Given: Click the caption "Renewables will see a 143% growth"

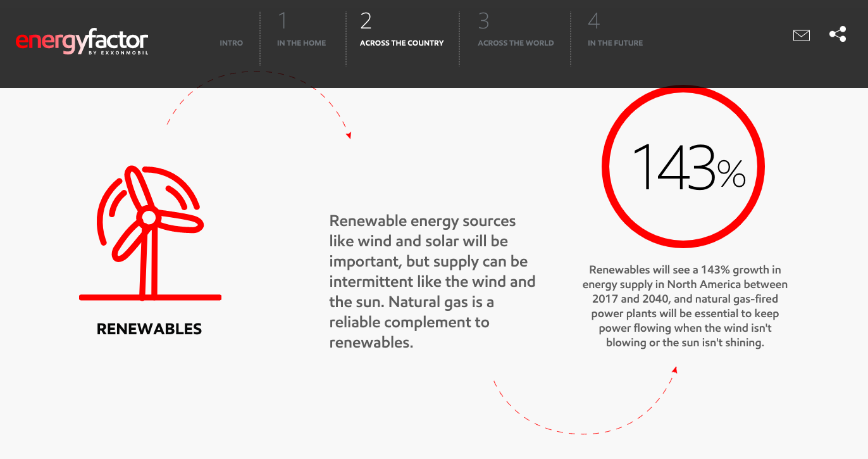Looking at the screenshot, I should (685, 306).
